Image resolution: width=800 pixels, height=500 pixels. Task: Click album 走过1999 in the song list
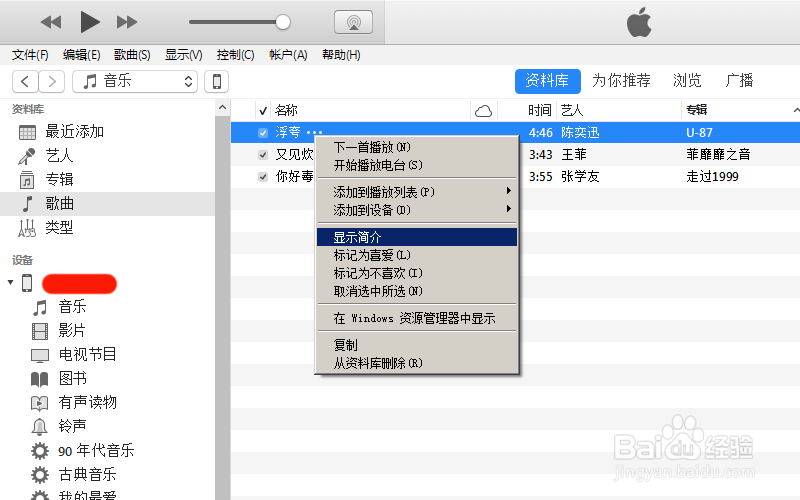712,177
